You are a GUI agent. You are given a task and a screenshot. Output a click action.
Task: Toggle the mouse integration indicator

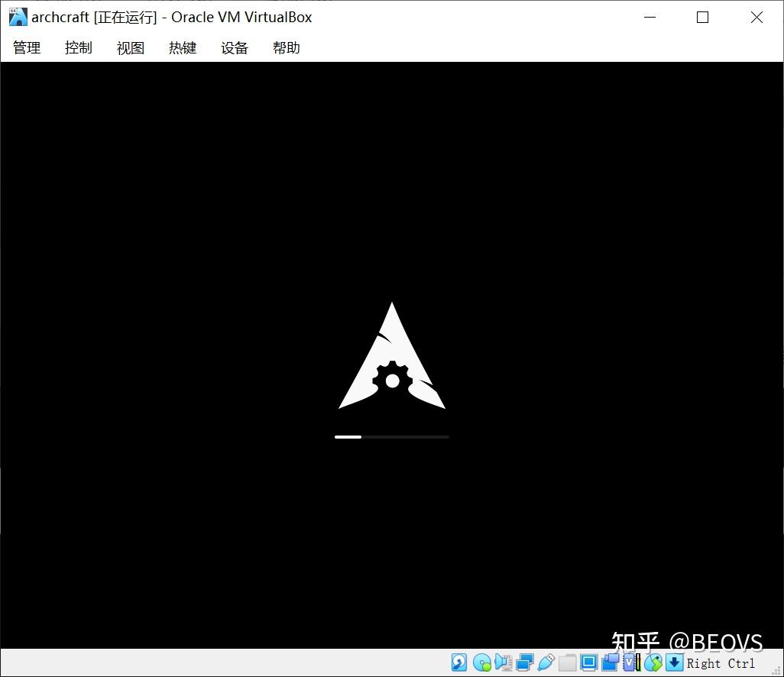click(653, 662)
